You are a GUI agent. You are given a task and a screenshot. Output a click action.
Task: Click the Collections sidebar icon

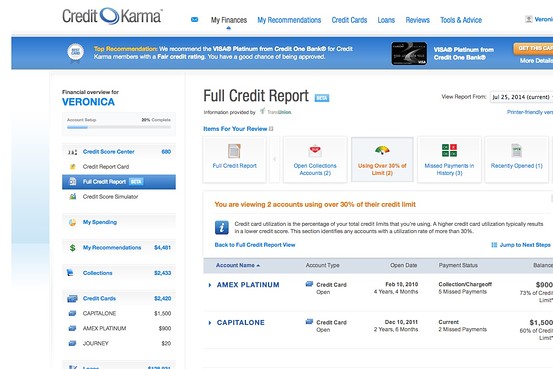(x=70, y=273)
